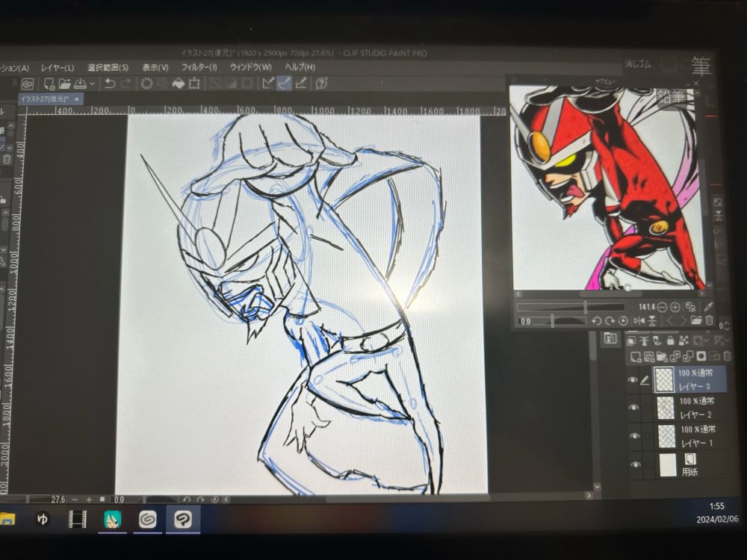Delete layer using Layer panel trash icon
The height and width of the screenshot is (560, 747).
pyautogui.click(x=727, y=355)
